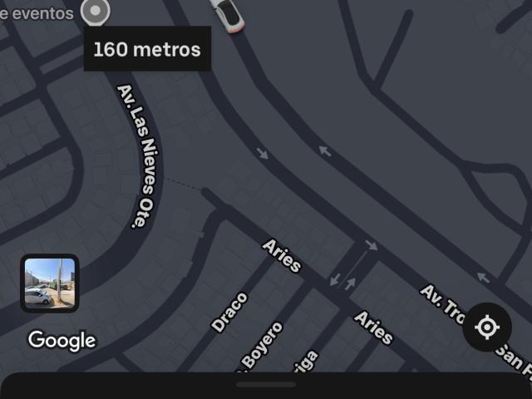Tap the Av. Las Nieves Ote. label
The width and height of the screenshot is (532, 399).
[x=140, y=156]
